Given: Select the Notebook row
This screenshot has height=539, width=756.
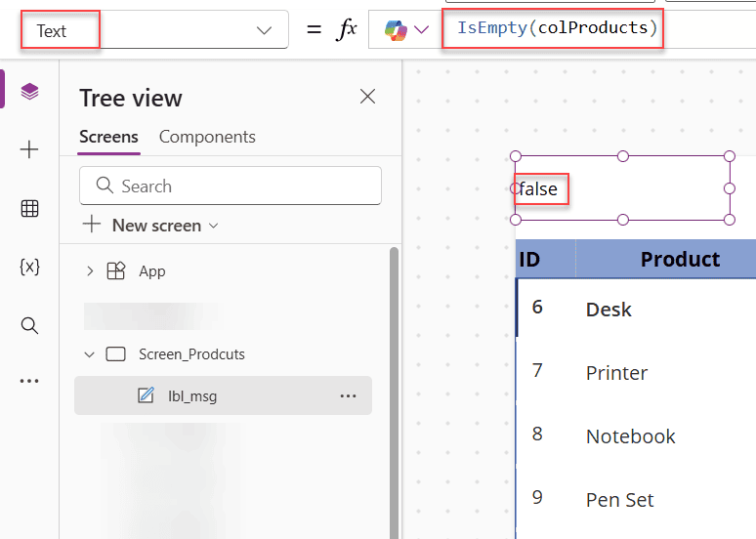Looking at the screenshot, I should click(636, 435).
